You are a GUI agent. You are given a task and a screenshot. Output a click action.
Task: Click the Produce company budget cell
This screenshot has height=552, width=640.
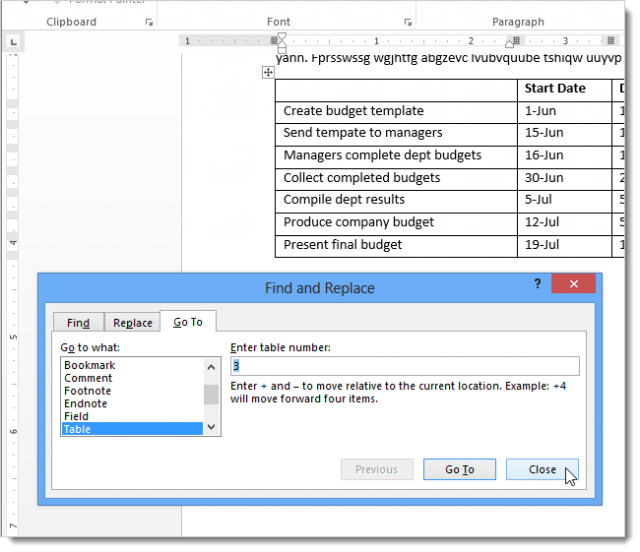pos(396,222)
